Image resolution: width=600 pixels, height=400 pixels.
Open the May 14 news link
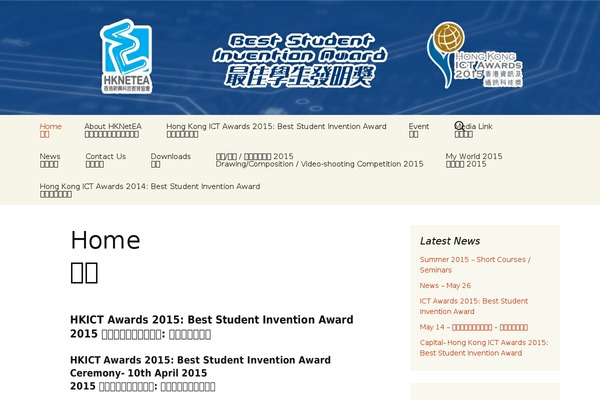(x=474, y=327)
